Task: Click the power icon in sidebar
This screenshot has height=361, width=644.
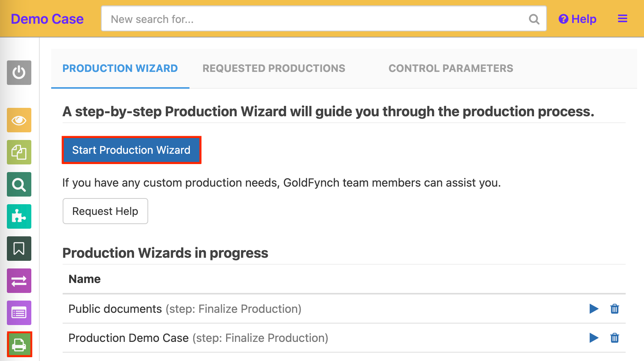Action: pyautogui.click(x=19, y=73)
